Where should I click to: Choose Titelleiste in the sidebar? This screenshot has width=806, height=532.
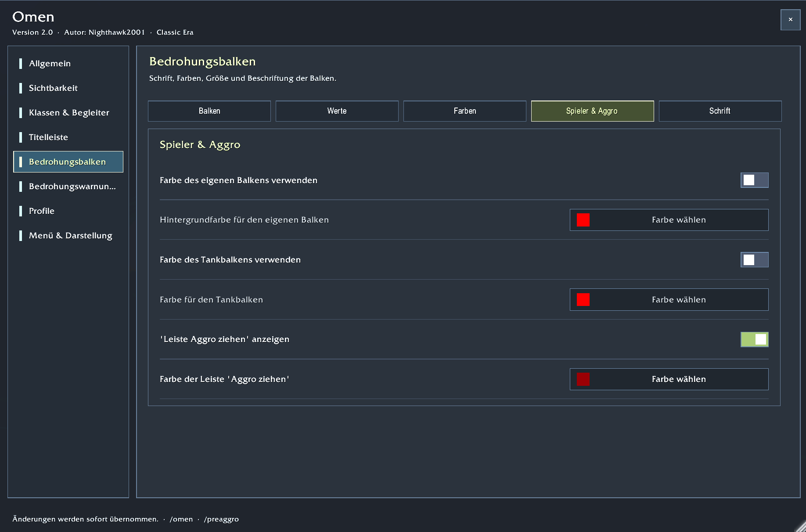pos(68,137)
